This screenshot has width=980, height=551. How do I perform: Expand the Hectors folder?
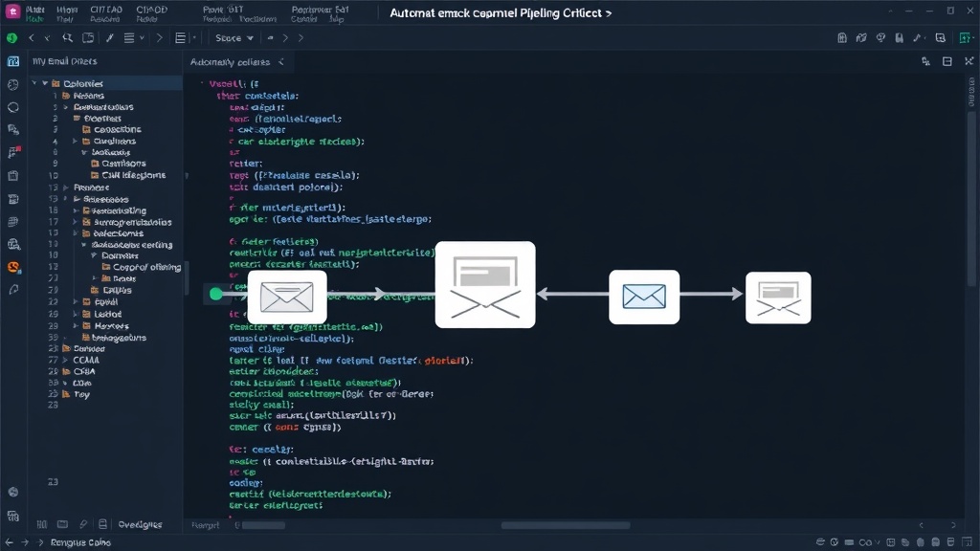75,326
